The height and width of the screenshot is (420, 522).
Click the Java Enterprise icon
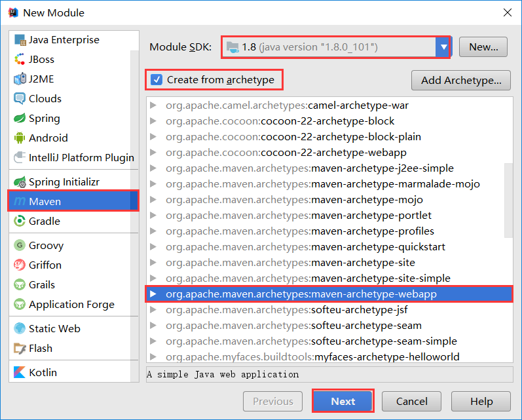click(20, 40)
